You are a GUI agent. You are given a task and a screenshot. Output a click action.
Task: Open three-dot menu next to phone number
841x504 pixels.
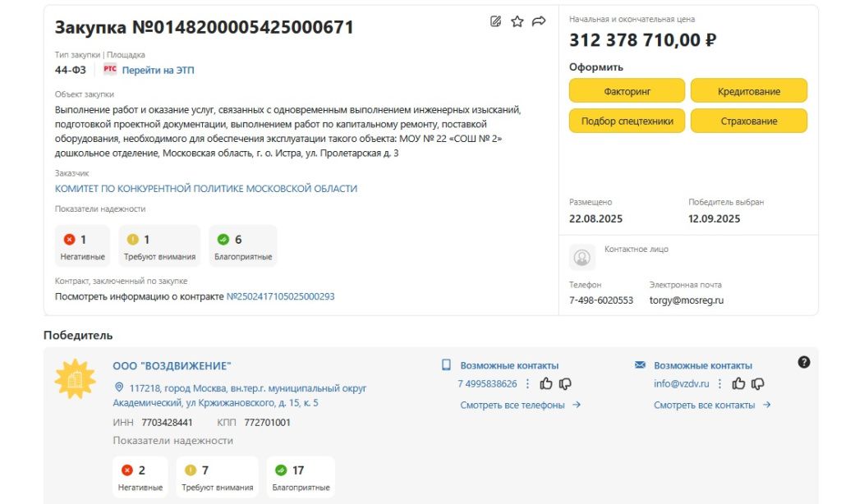(x=528, y=383)
